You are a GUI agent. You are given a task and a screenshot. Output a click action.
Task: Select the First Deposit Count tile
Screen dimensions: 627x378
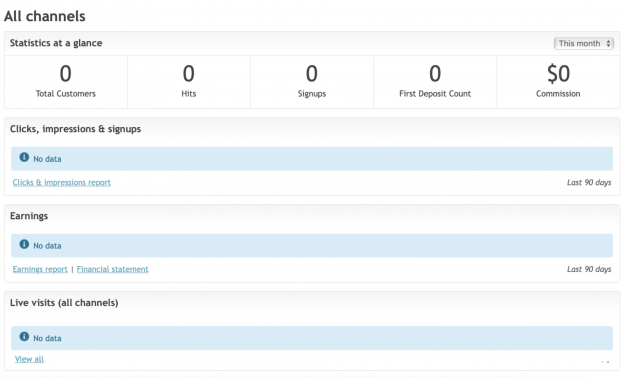(x=435, y=82)
